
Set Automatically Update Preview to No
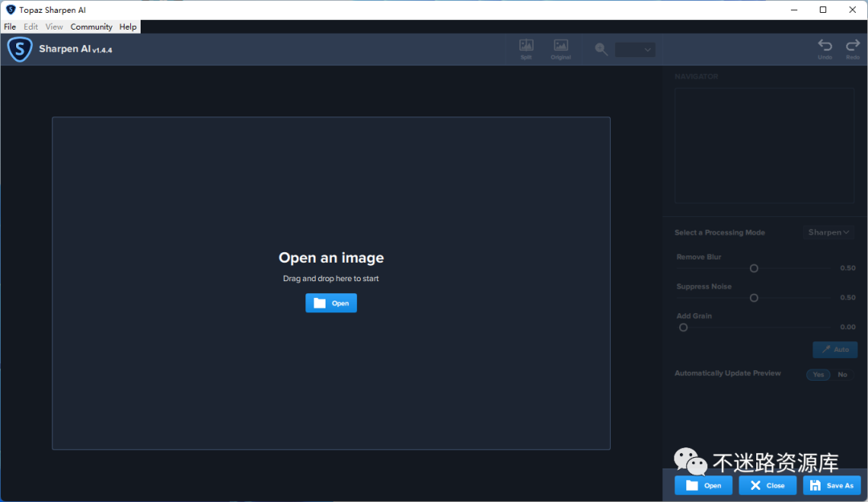[842, 375]
